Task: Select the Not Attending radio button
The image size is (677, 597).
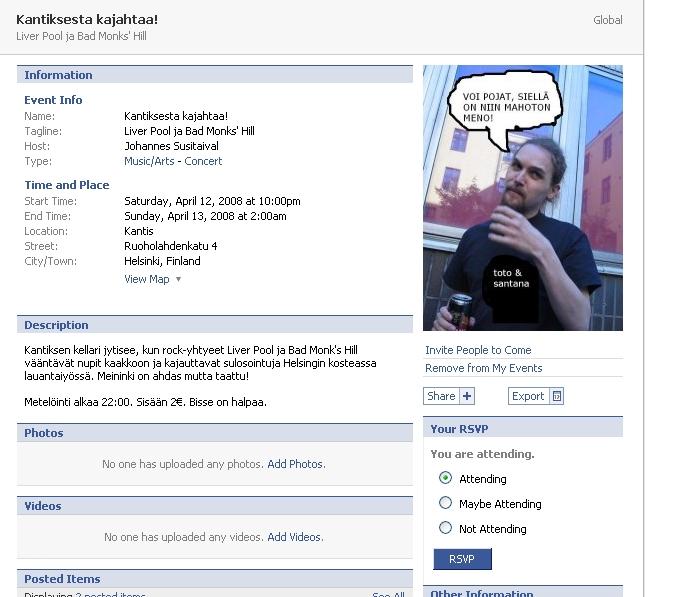Action: 445,528
